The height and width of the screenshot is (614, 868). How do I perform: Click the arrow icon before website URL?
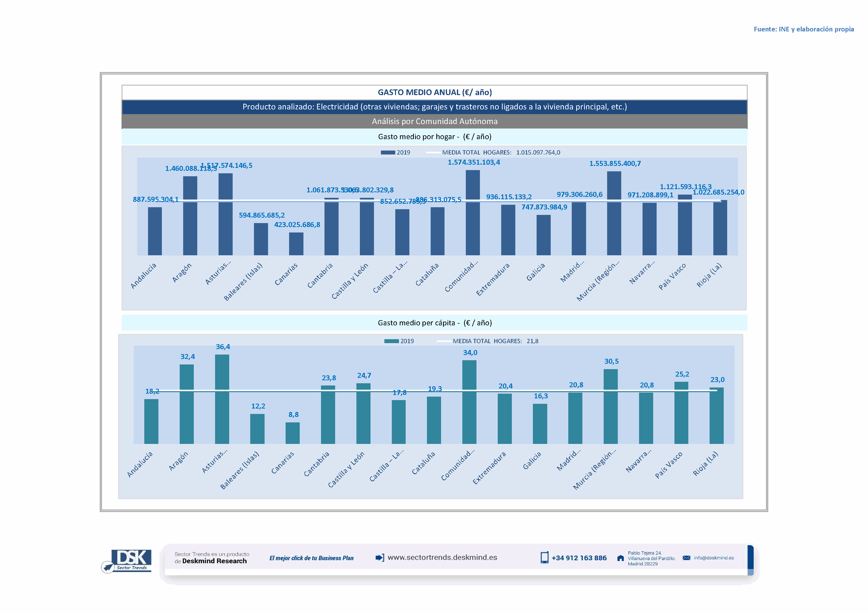point(379,558)
